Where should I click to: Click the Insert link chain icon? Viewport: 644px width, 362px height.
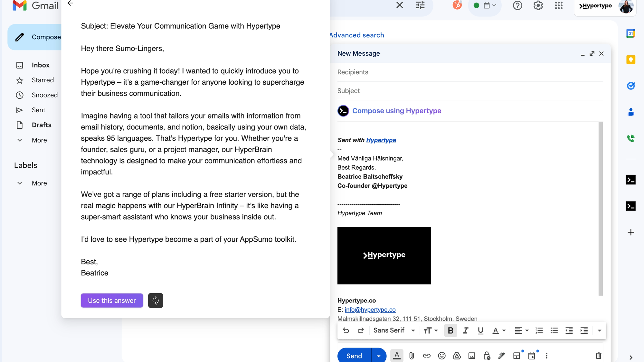point(426,356)
